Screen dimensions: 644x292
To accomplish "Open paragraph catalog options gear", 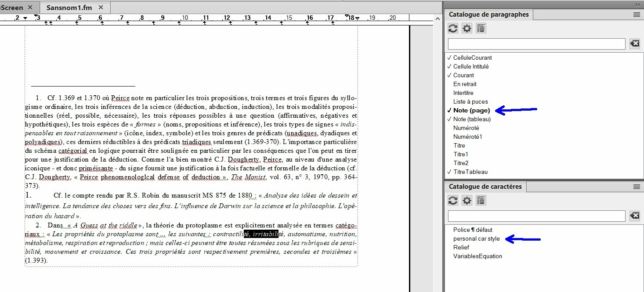I will 467,29.
